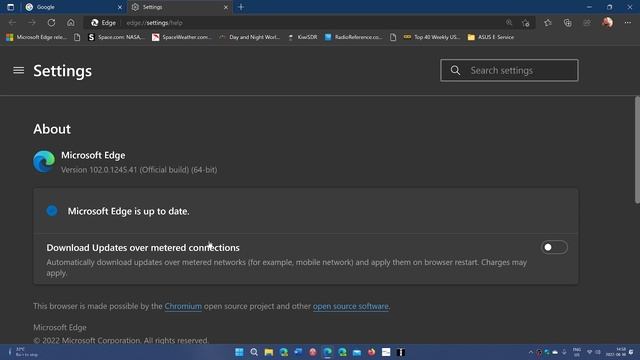Open the user profile avatar
The image size is (640, 360).
[x=607, y=22]
